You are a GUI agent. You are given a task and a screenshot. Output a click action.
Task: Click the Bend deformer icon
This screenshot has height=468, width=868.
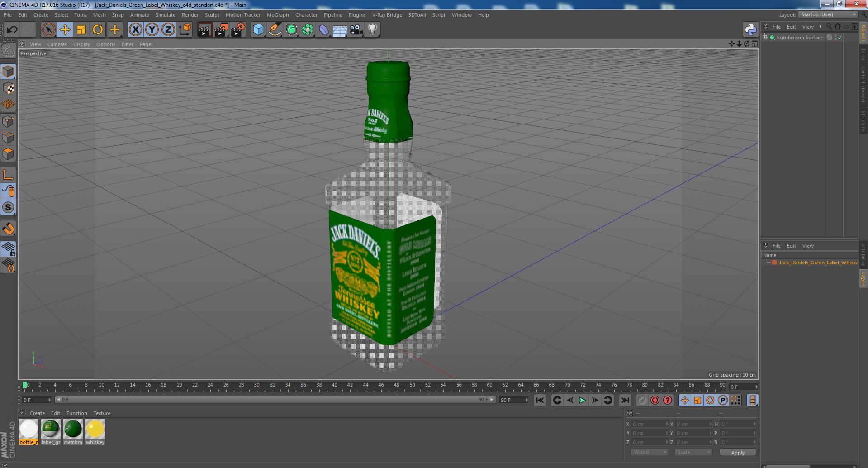click(324, 30)
